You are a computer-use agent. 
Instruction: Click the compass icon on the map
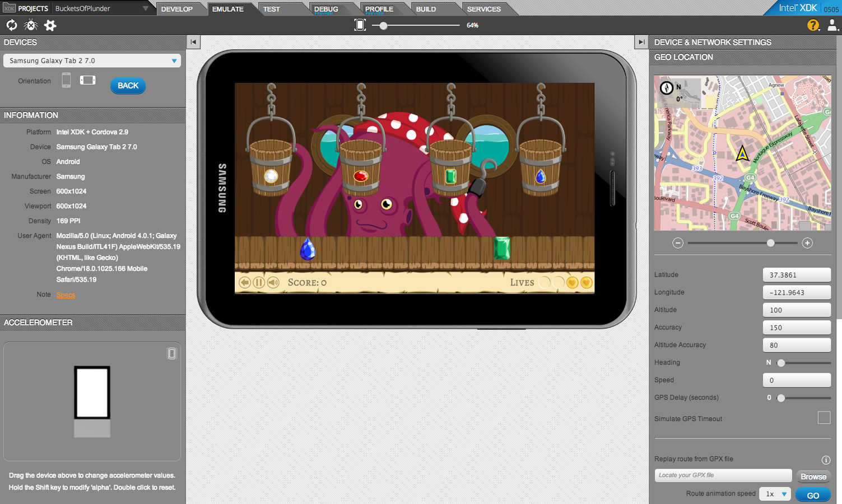pyautogui.click(x=667, y=88)
